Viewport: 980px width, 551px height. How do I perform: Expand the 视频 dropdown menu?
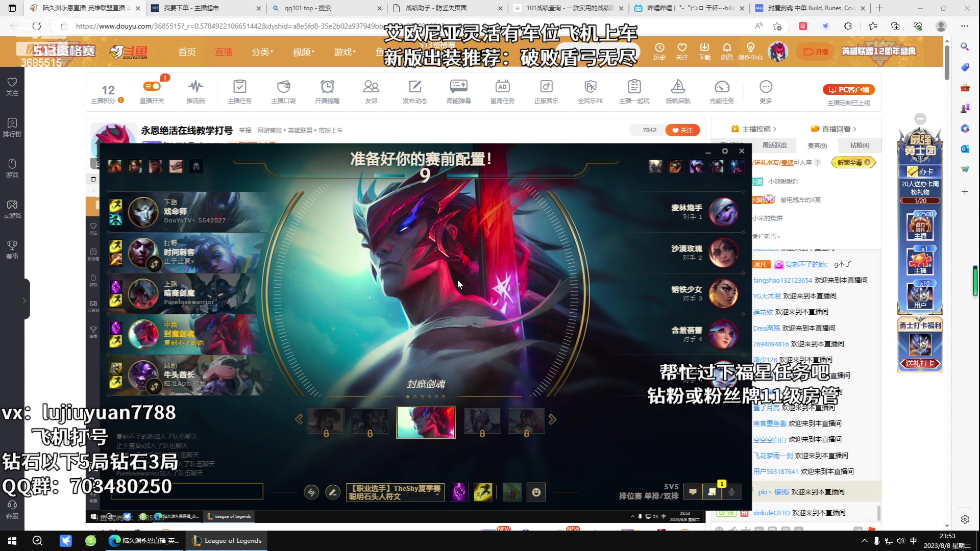(304, 52)
